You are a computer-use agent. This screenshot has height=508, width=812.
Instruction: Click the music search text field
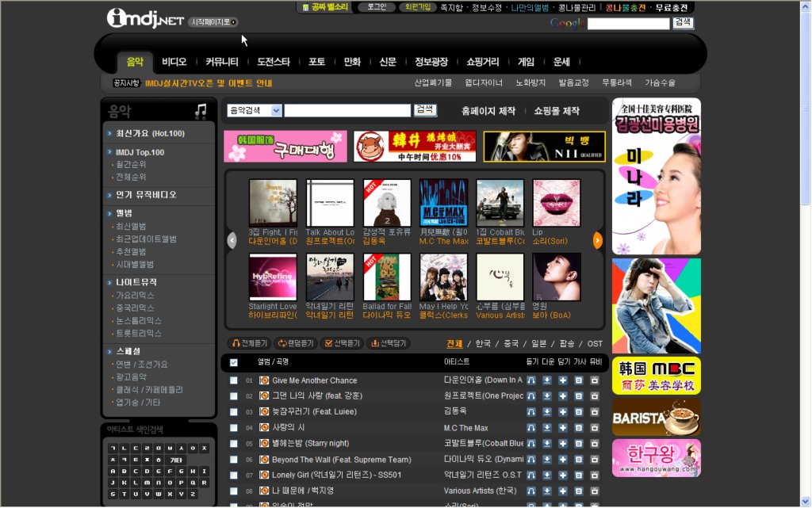tap(347, 111)
